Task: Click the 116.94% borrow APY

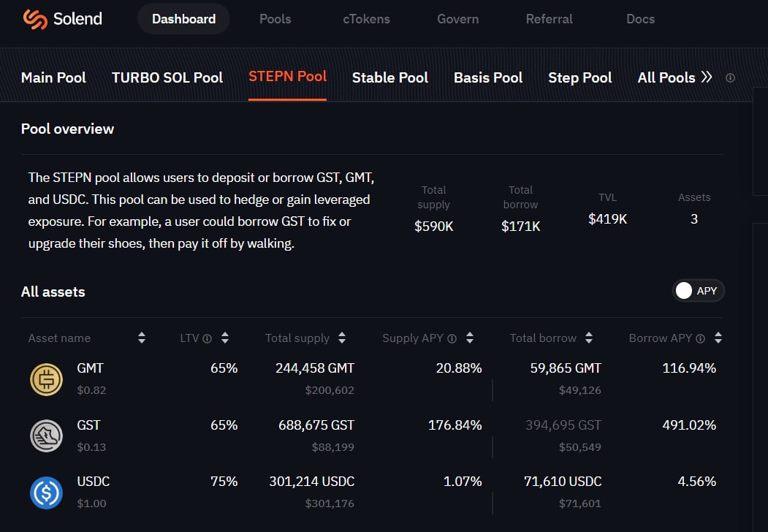Action: [x=689, y=368]
